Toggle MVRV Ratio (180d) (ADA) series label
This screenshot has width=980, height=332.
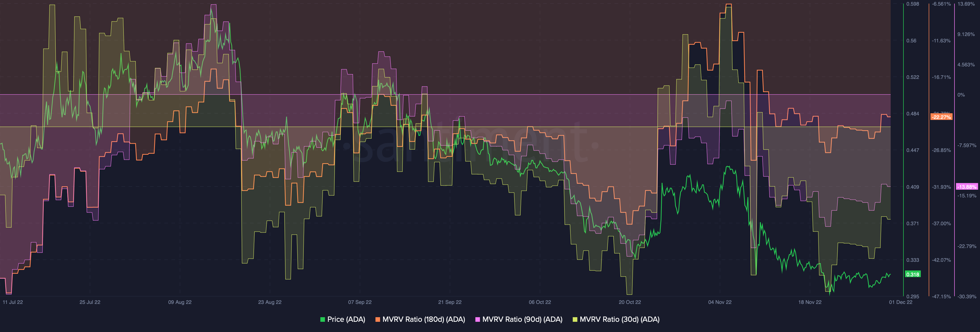coord(423,319)
